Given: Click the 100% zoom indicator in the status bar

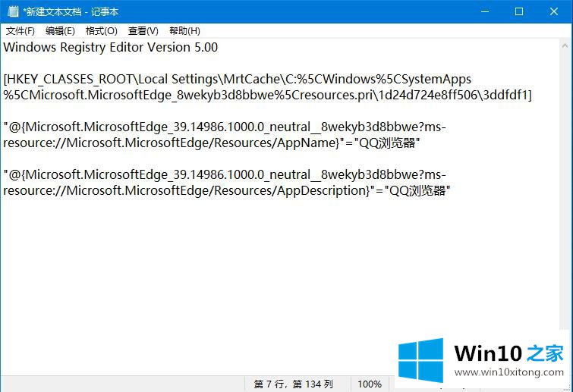Looking at the screenshot, I should point(370,384).
